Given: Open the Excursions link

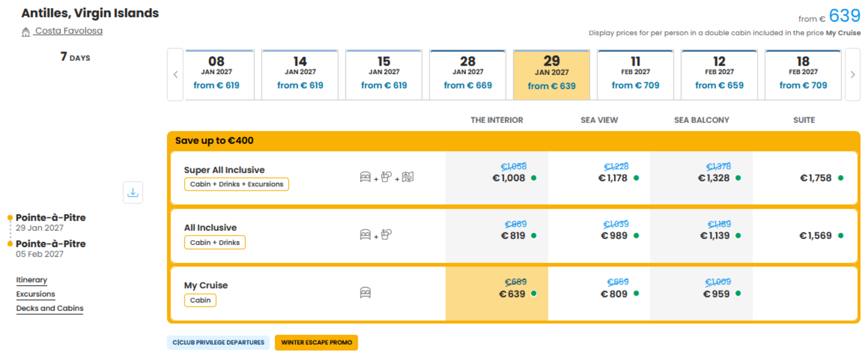Looking at the screenshot, I should [36, 294].
